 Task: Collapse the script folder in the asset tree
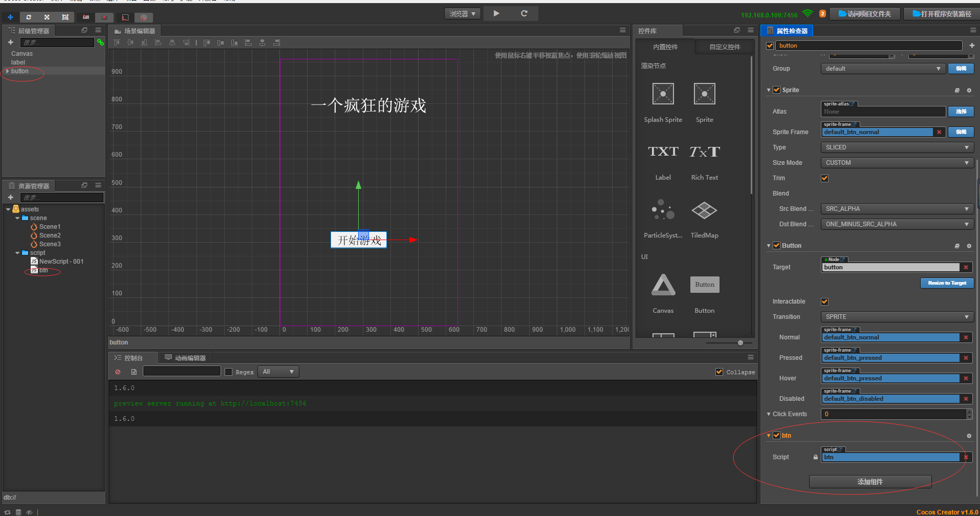17,253
